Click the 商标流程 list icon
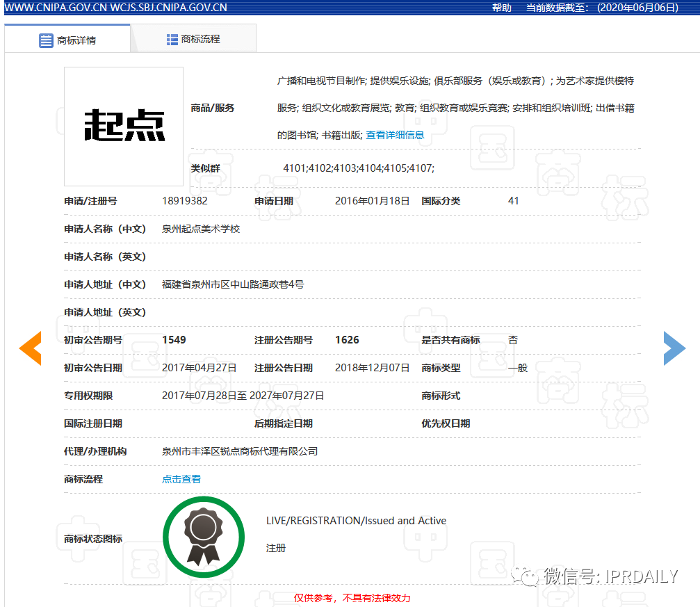Viewport: 700px width, 607px height. tap(172, 40)
